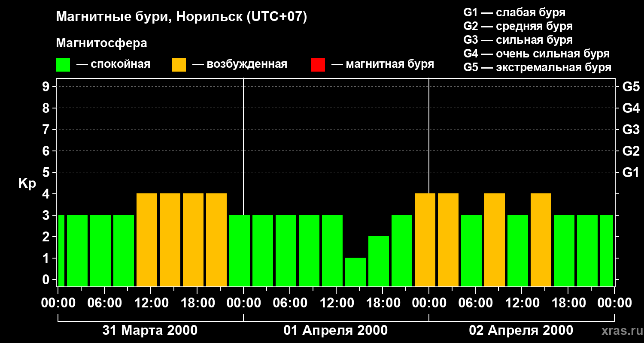Click the '12:00' label above 02 Апреля
Image resolution: width=644 pixels, height=343 pixels.
[x=522, y=303]
